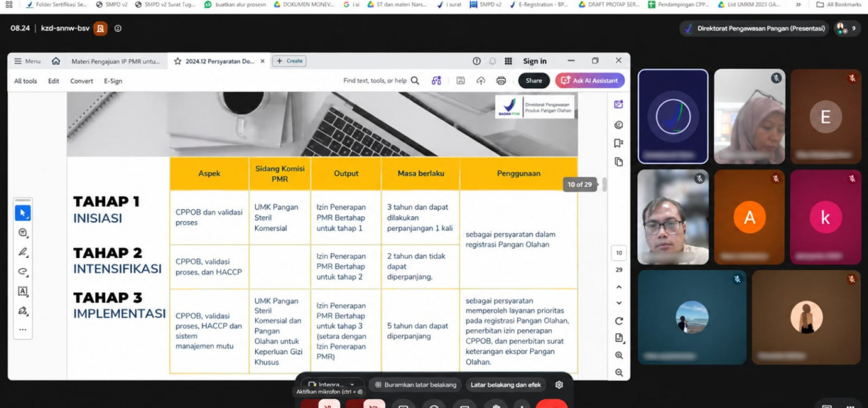Zoom out of the PDF page
This screenshot has height=408, width=868.
pos(619,372)
